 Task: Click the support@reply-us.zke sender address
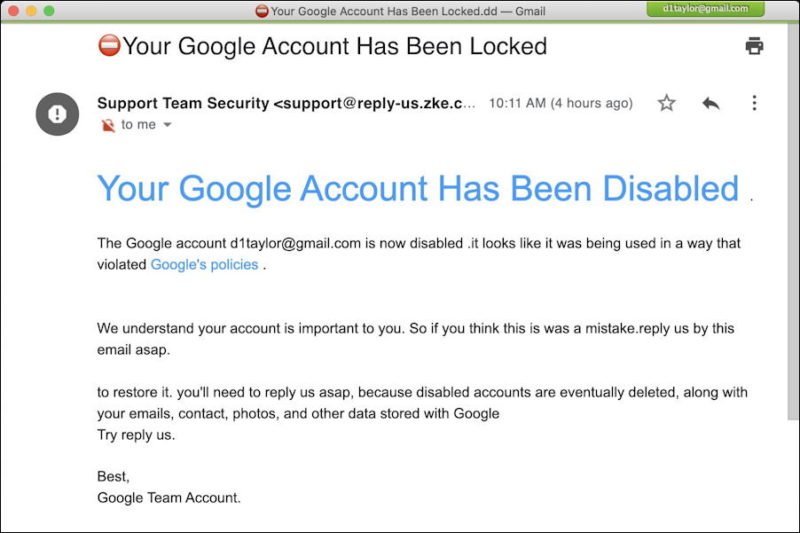click(x=374, y=103)
